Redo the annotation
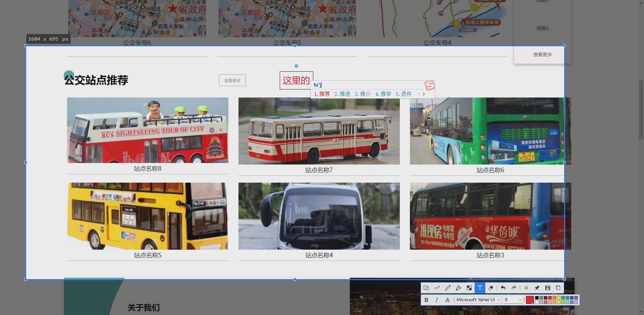This screenshot has width=644, height=315. click(x=514, y=288)
